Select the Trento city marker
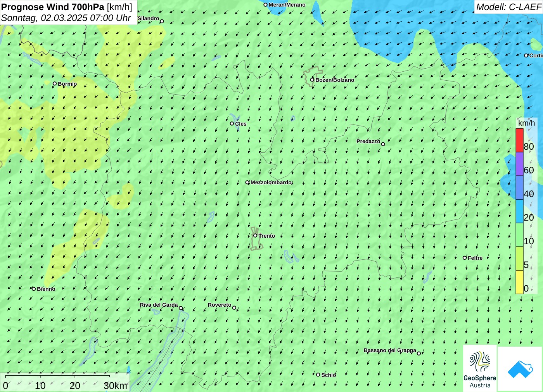The height and width of the screenshot is (392, 543). pos(255,235)
